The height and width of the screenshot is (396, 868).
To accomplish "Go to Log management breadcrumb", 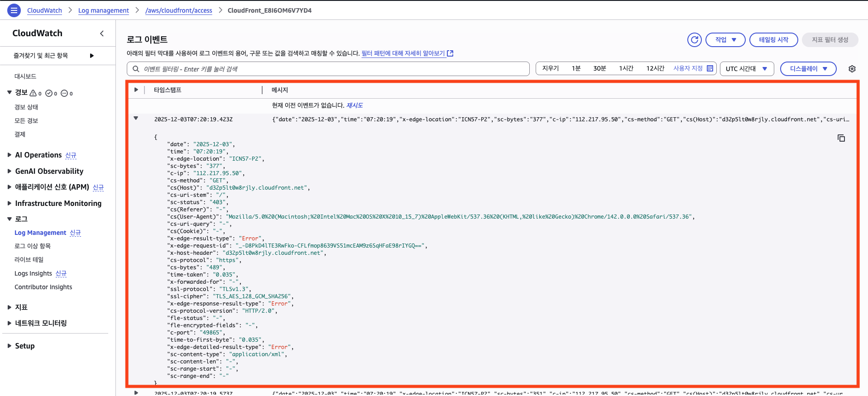I will coord(103,10).
